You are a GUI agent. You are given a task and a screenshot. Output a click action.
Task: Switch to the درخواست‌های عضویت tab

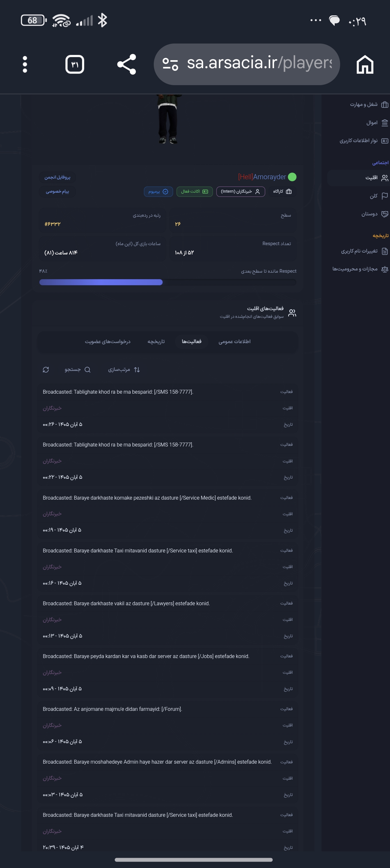[107, 341]
